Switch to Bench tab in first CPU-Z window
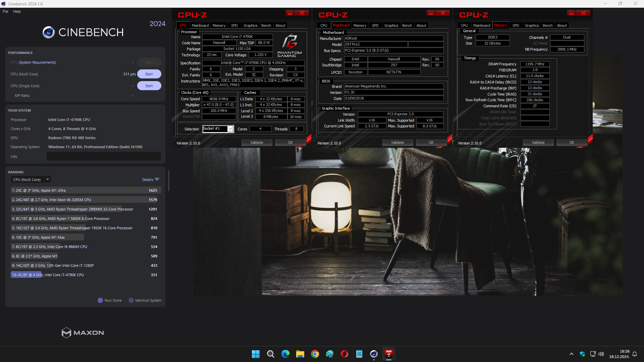This screenshot has width=644, height=362. coord(266,25)
